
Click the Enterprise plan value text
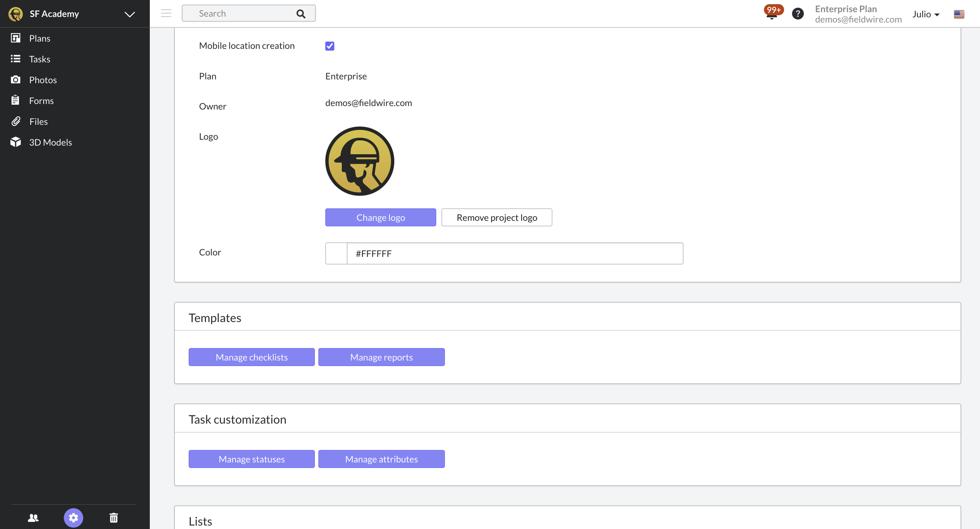pos(346,76)
